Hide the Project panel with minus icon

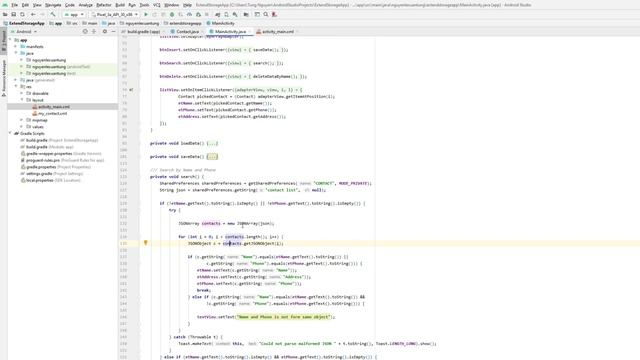point(113,31)
